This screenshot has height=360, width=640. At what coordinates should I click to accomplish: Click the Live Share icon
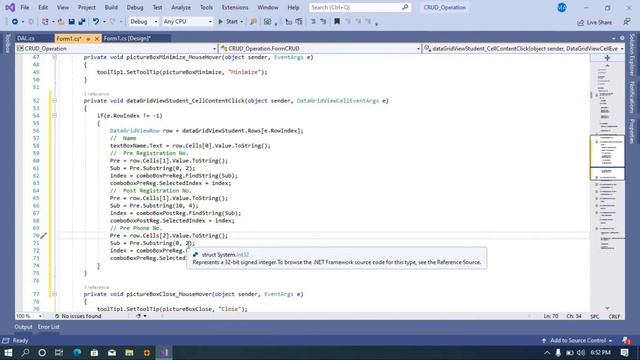pyautogui.click(x=580, y=22)
